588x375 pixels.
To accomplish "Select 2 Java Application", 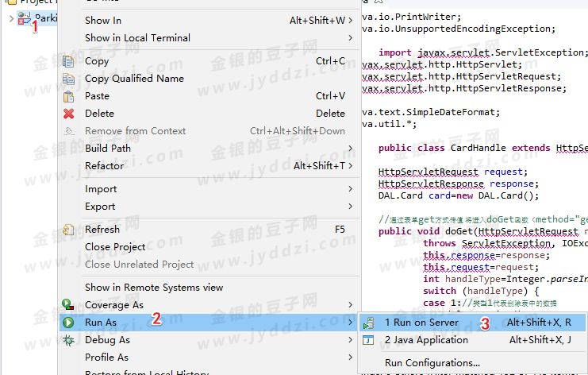I will (x=472, y=340).
